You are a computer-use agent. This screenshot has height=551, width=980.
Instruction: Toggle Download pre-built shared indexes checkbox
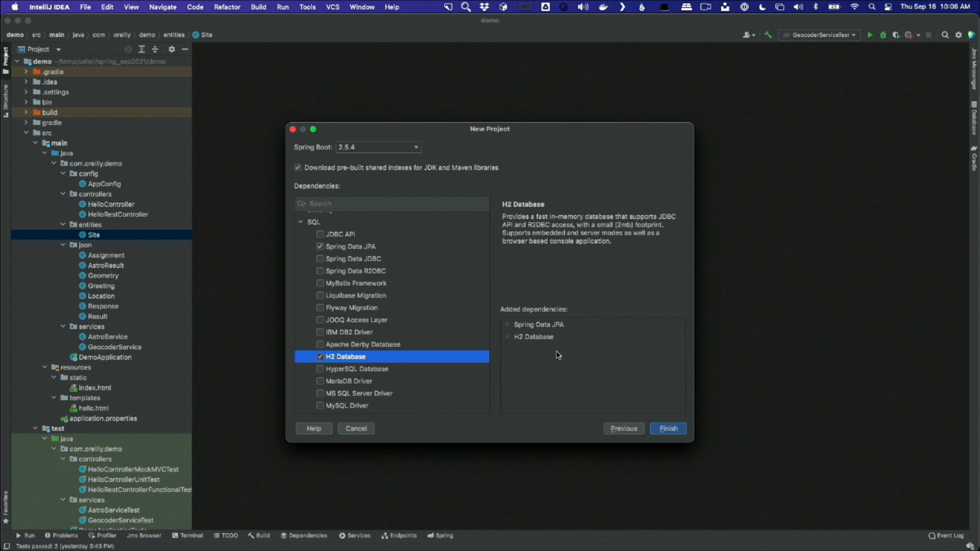pyautogui.click(x=298, y=168)
